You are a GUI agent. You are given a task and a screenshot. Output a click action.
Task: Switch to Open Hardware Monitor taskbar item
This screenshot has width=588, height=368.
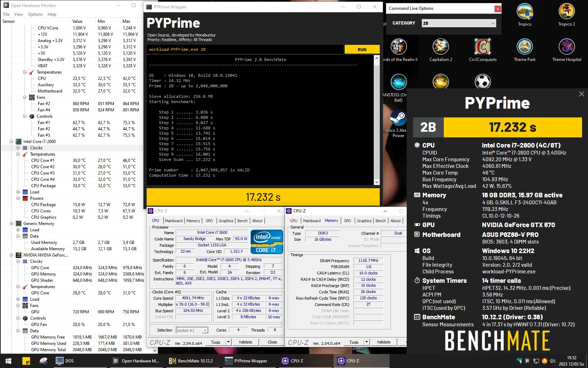(x=137, y=361)
